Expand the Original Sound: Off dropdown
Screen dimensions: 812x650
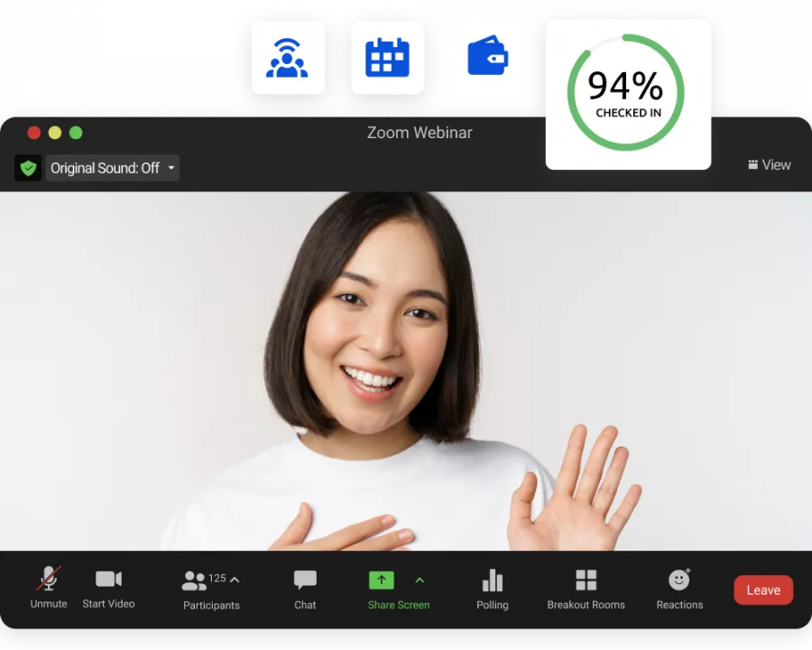[x=171, y=168]
